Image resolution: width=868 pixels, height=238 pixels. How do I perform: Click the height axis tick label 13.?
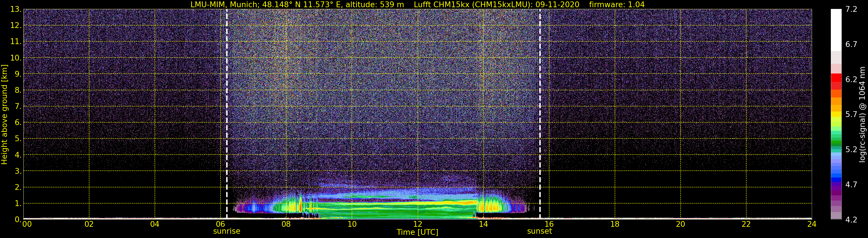(x=16, y=9)
